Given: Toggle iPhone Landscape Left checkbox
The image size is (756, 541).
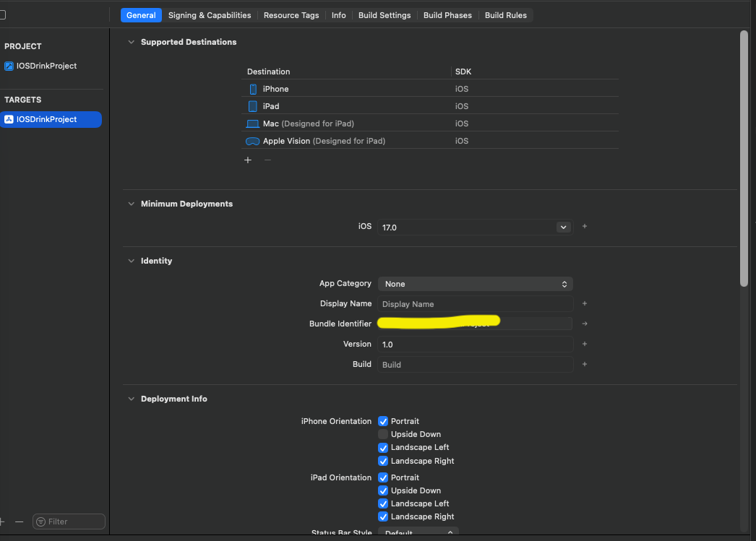Looking at the screenshot, I should click(383, 448).
